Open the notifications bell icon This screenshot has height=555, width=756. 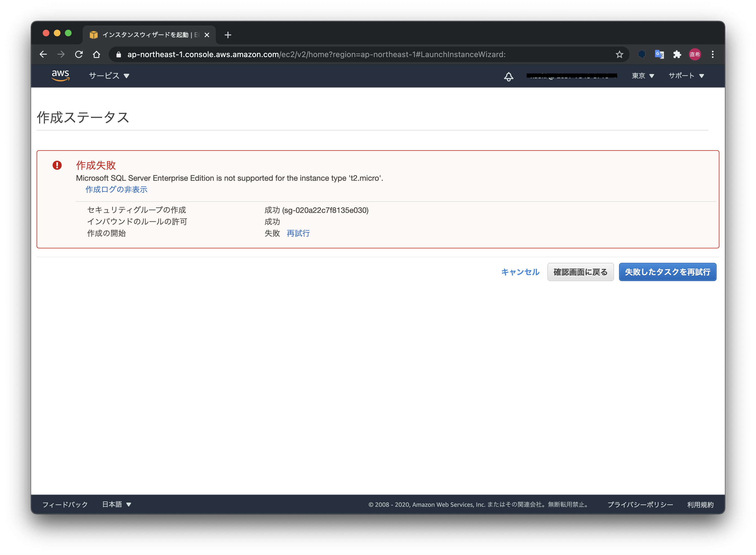(508, 76)
